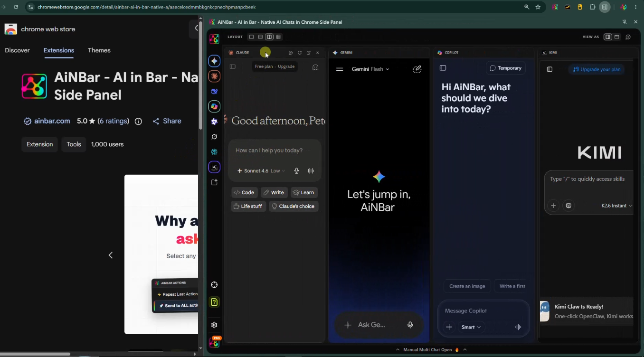The image size is (644, 357).
Task: Choose the Claude's choice chip
Action: tap(294, 206)
